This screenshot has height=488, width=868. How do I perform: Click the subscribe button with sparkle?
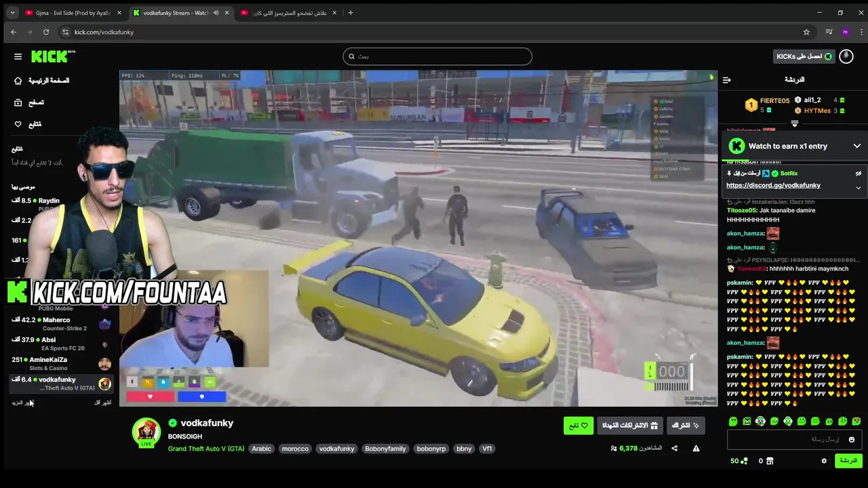click(686, 426)
